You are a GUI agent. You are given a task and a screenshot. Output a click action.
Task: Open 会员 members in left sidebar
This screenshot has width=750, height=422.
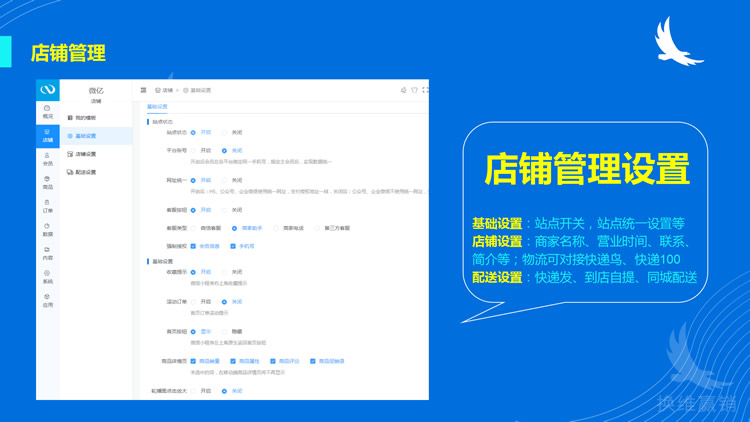pos(48,159)
